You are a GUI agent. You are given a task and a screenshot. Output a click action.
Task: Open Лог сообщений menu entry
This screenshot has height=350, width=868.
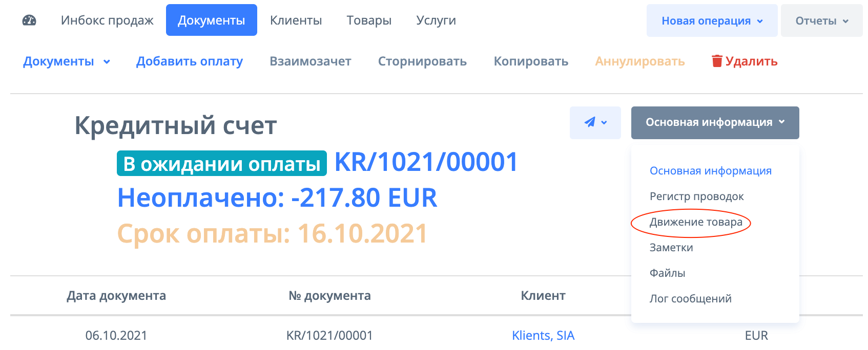[x=690, y=299]
